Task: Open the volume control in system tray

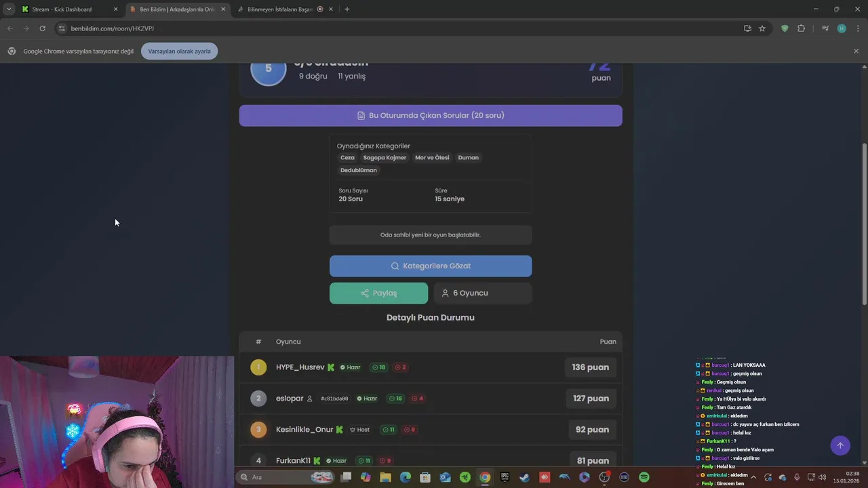Action: click(x=823, y=477)
